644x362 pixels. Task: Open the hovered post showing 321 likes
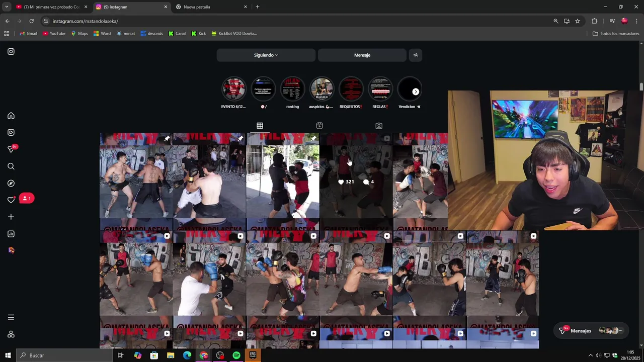[x=356, y=182]
